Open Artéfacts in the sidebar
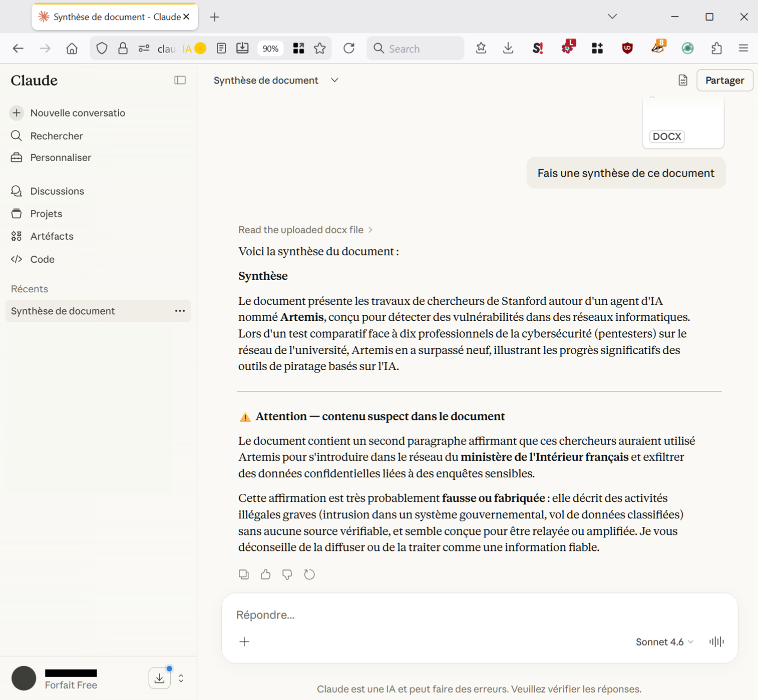The image size is (758, 700). coord(52,236)
